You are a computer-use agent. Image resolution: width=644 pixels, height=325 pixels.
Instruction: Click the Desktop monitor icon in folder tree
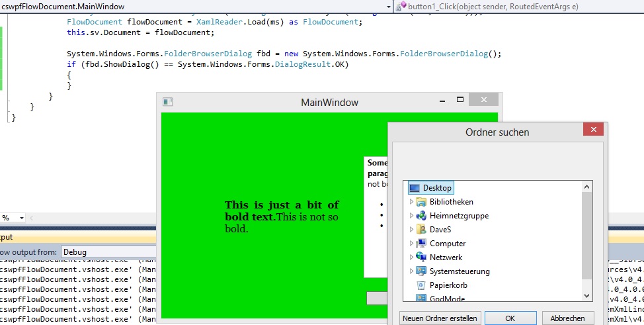[x=415, y=188]
